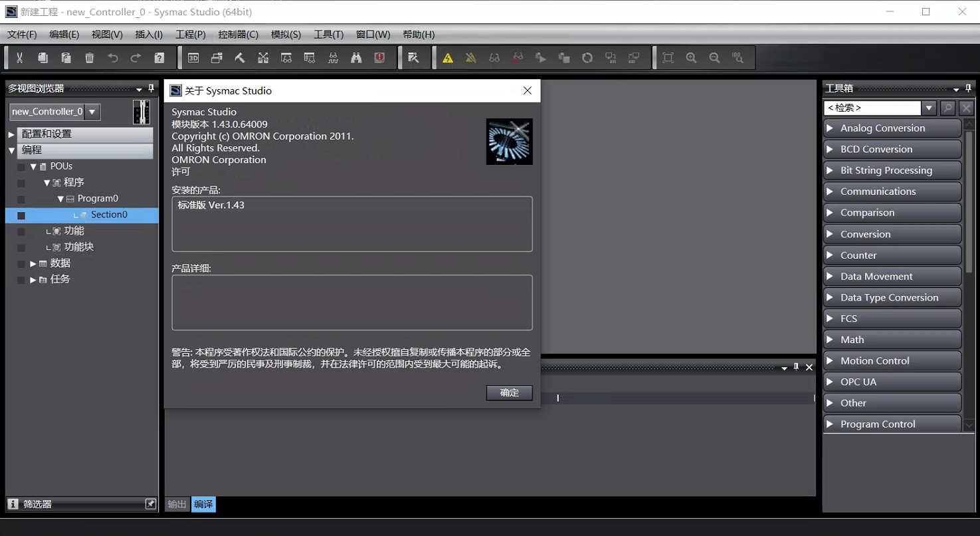
Task: Select the Section0 tree item
Action: (109, 215)
